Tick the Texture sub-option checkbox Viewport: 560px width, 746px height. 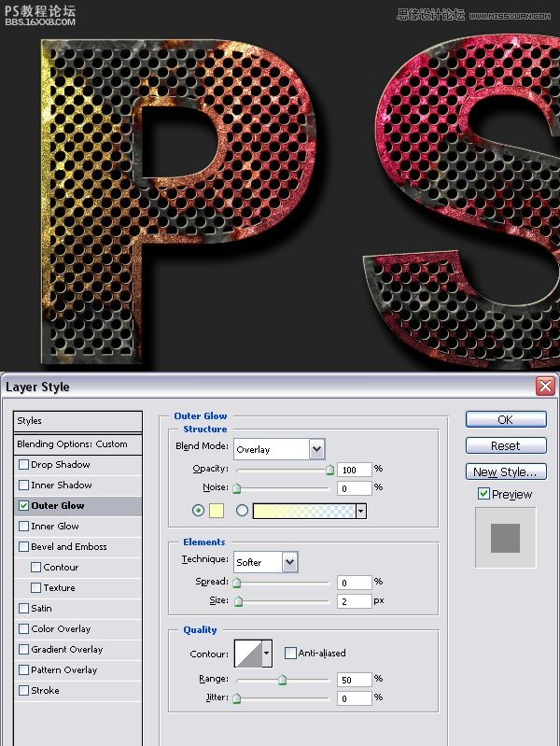35,587
